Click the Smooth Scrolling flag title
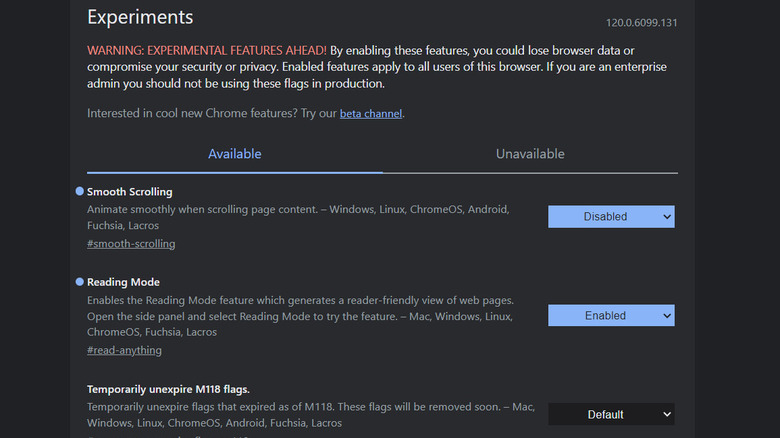 pos(130,191)
